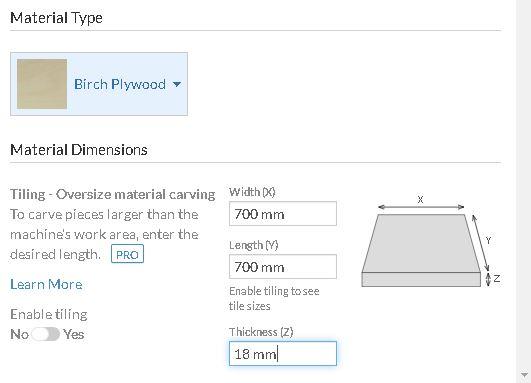
Task: Select the No label for tiling
Action: (19, 335)
